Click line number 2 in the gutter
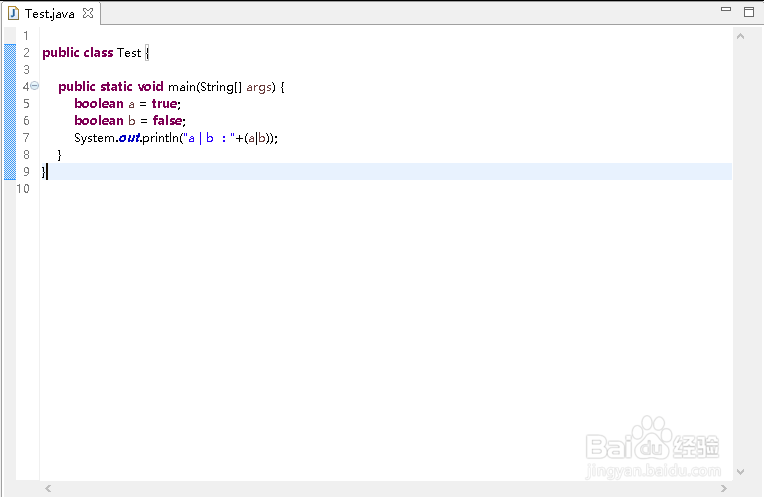This screenshot has height=497, width=764. (26, 53)
